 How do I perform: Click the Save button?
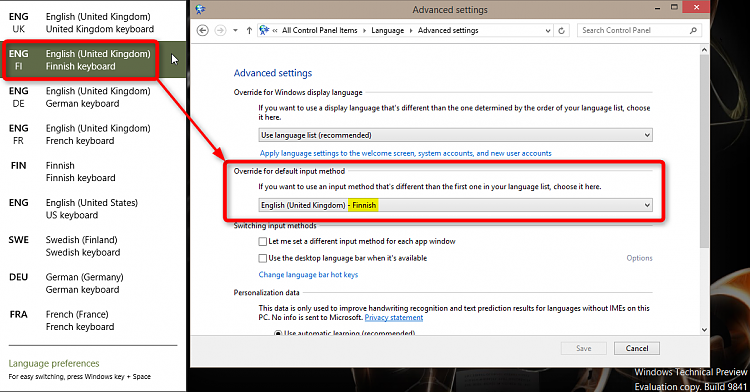(x=584, y=348)
